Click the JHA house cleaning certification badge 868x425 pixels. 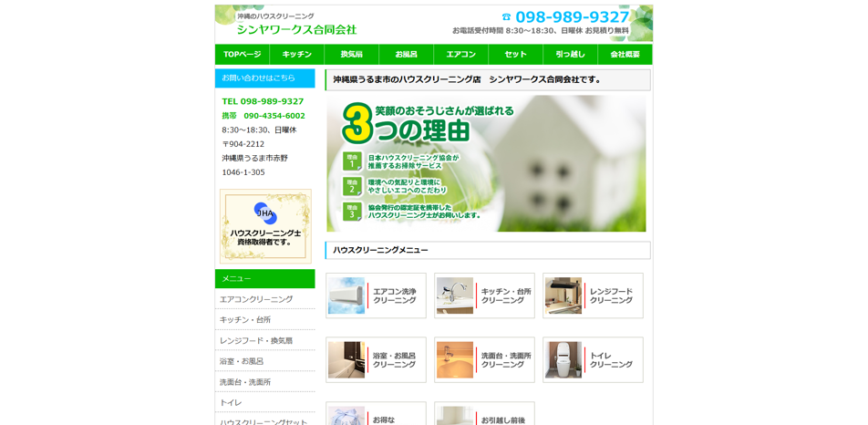coord(265,226)
